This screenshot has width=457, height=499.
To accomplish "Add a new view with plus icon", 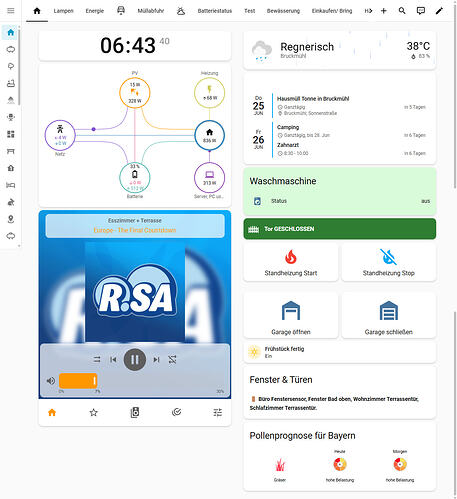I will (x=384, y=11).
